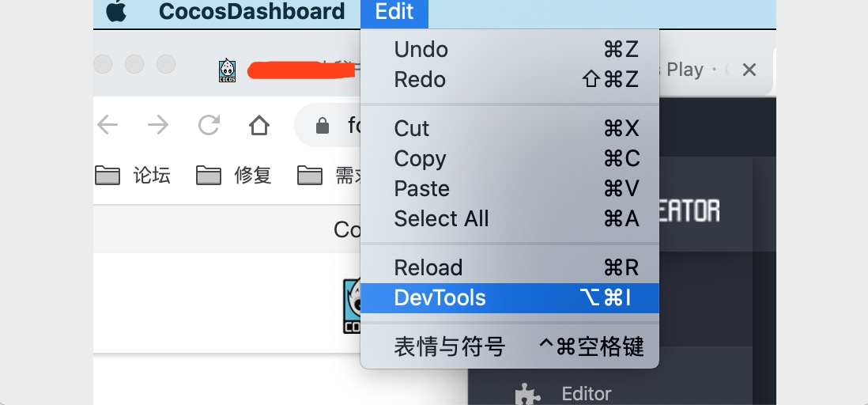Close the browser tab with X
The image size is (868, 405).
click(749, 70)
